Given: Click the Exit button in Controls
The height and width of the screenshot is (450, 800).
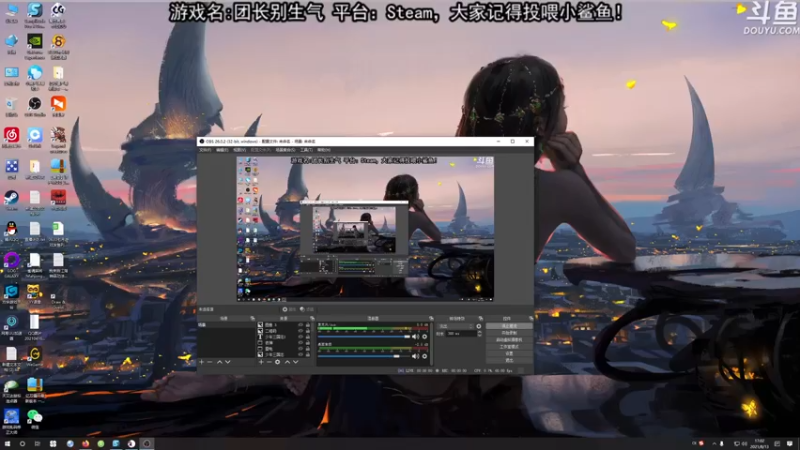Looking at the screenshot, I should click(509, 360).
